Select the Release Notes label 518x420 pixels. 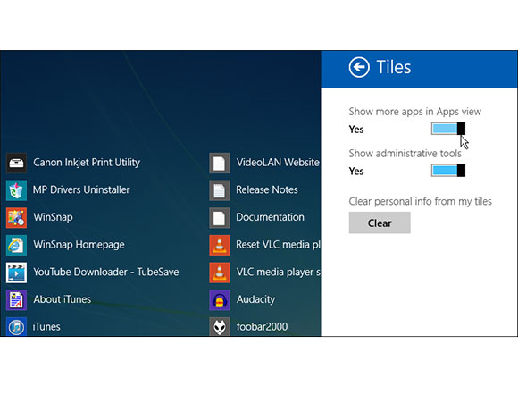pyautogui.click(x=267, y=189)
